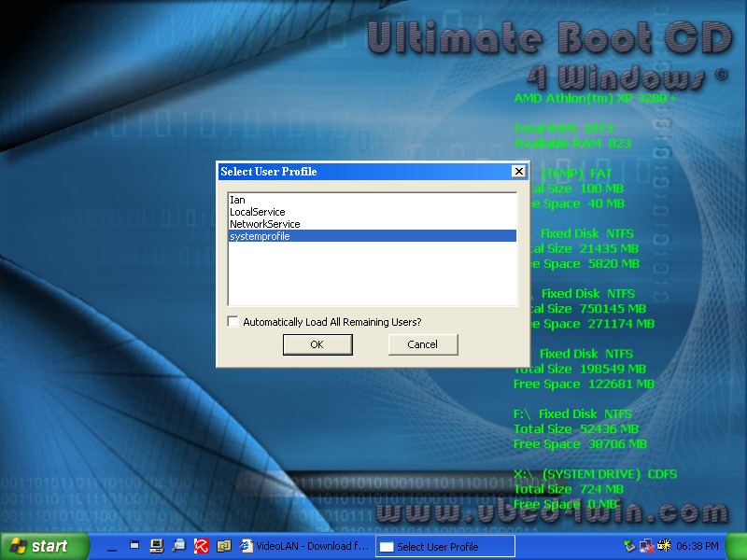Click the yellow tool icon in quick launch

[x=223, y=546]
